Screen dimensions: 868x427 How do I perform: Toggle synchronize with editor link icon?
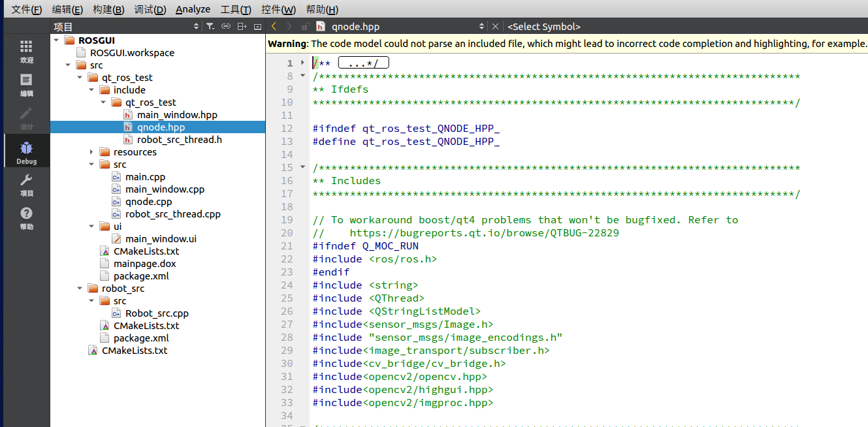click(226, 27)
